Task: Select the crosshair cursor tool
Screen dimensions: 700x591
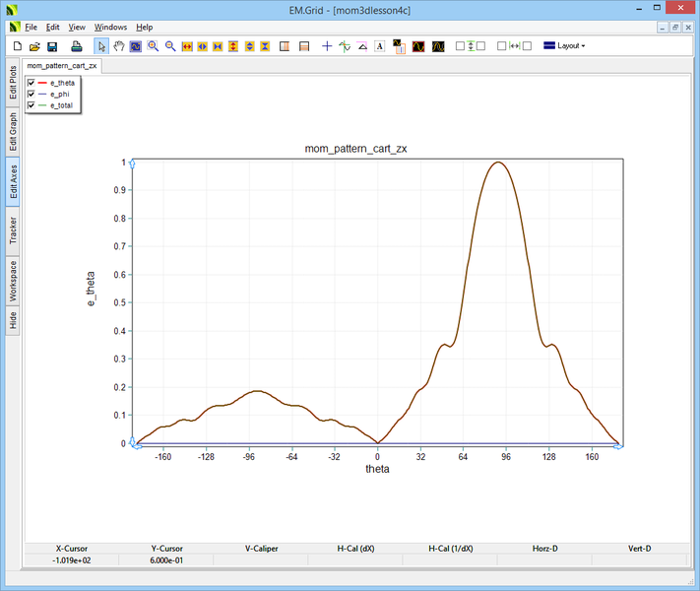Action: click(x=328, y=46)
